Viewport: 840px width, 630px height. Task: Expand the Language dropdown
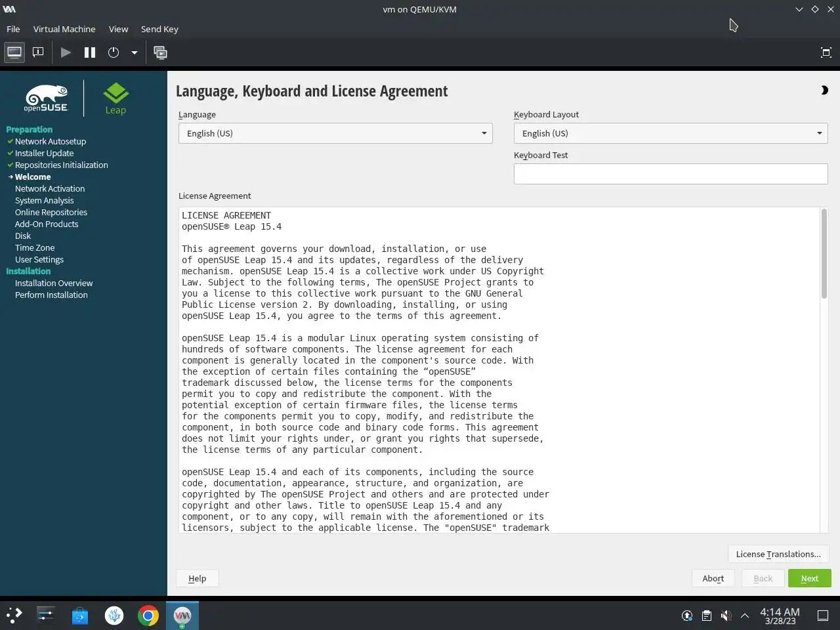pos(335,133)
